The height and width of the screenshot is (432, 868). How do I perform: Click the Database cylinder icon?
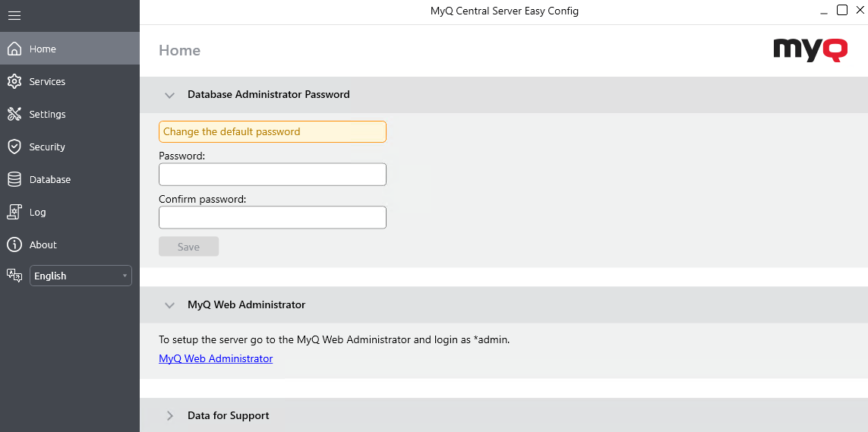tap(14, 179)
